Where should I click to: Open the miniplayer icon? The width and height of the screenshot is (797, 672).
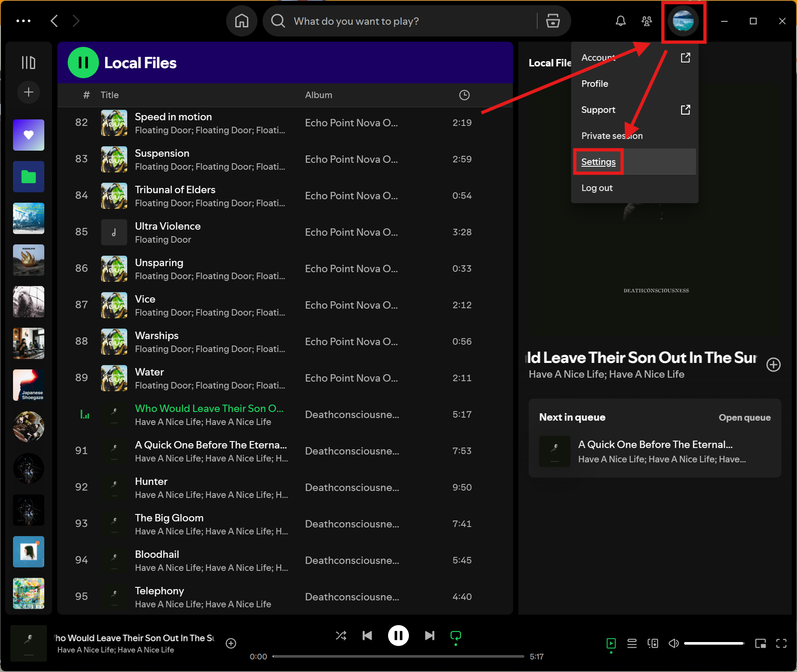(761, 643)
